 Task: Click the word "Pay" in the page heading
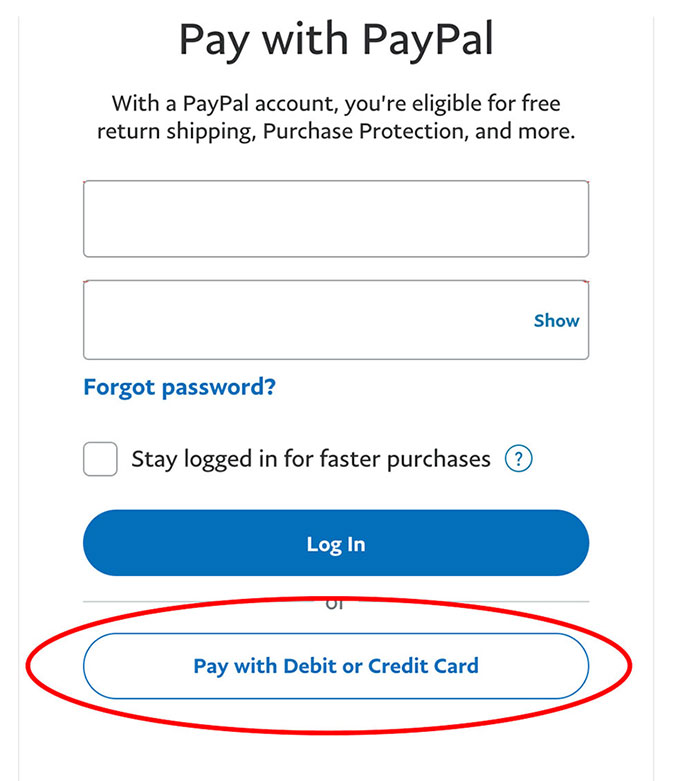[x=214, y=40]
